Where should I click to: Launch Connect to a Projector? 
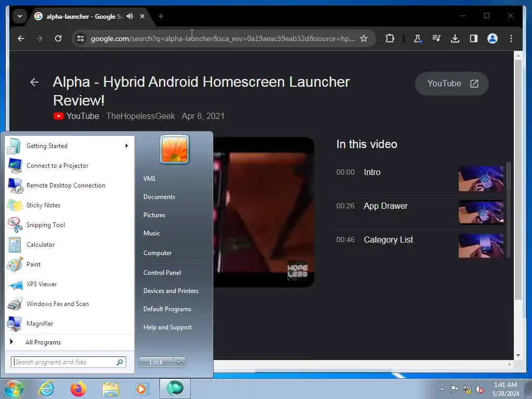click(x=70, y=166)
